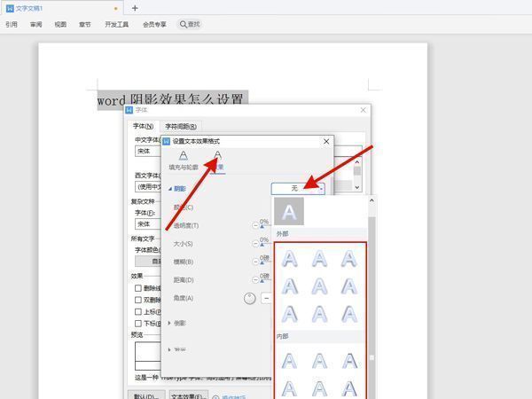Open the 会员专享 menu
Viewport: 532px width, 399px height.
click(154, 25)
